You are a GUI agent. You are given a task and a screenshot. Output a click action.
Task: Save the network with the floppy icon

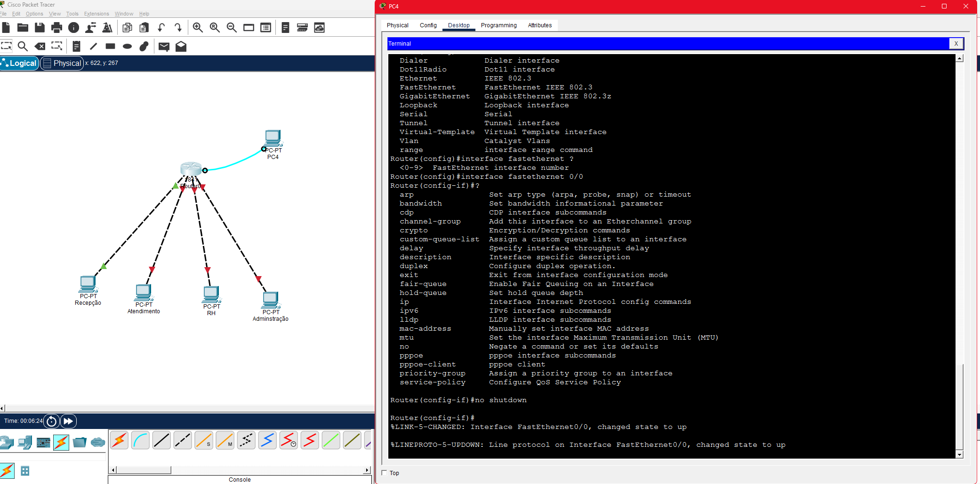point(40,28)
